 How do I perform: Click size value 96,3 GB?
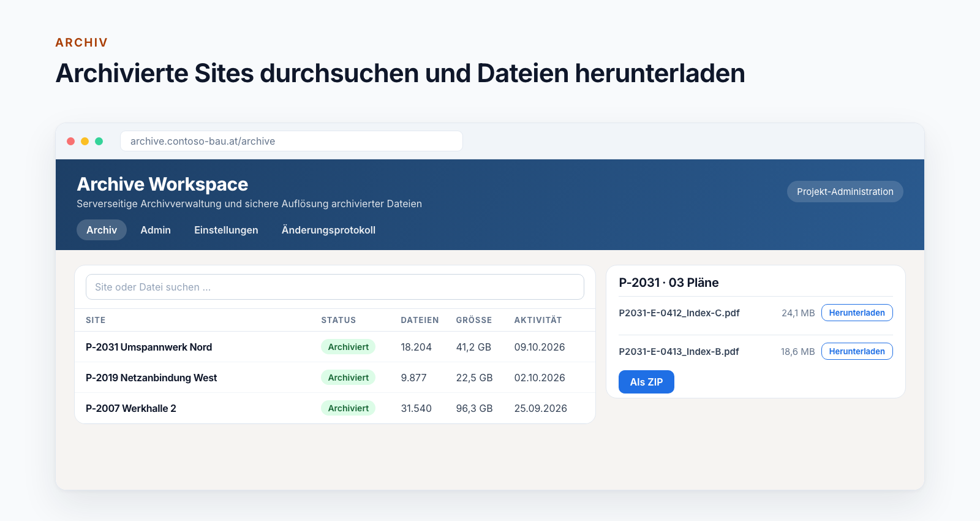tap(474, 408)
